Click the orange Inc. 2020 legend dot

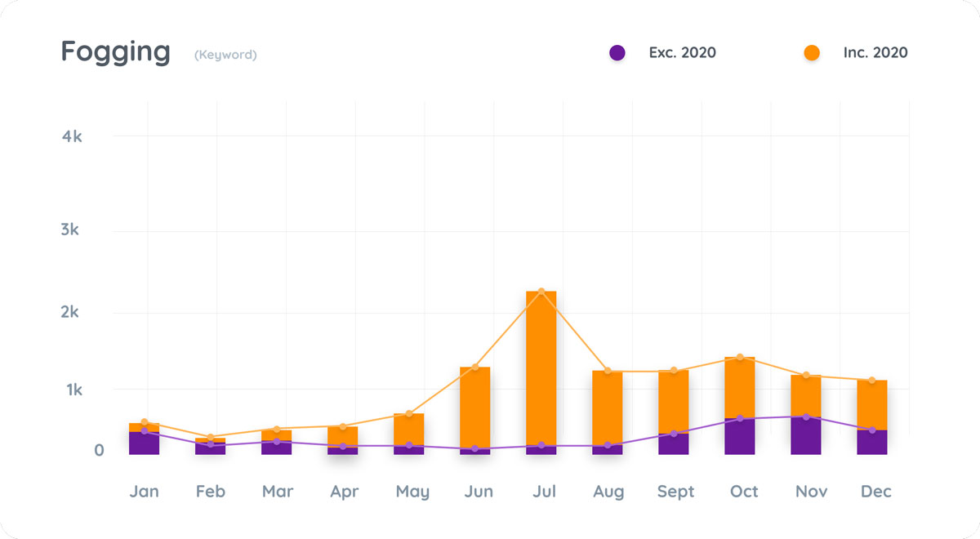(812, 53)
